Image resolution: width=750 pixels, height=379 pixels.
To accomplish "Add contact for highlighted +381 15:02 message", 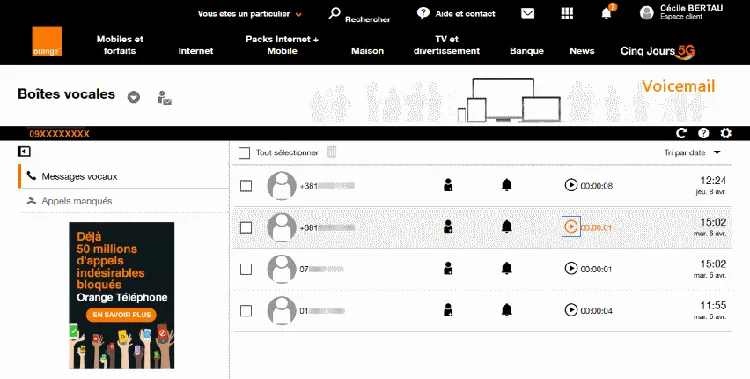I will pyautogui.click(x=448, y=227).
